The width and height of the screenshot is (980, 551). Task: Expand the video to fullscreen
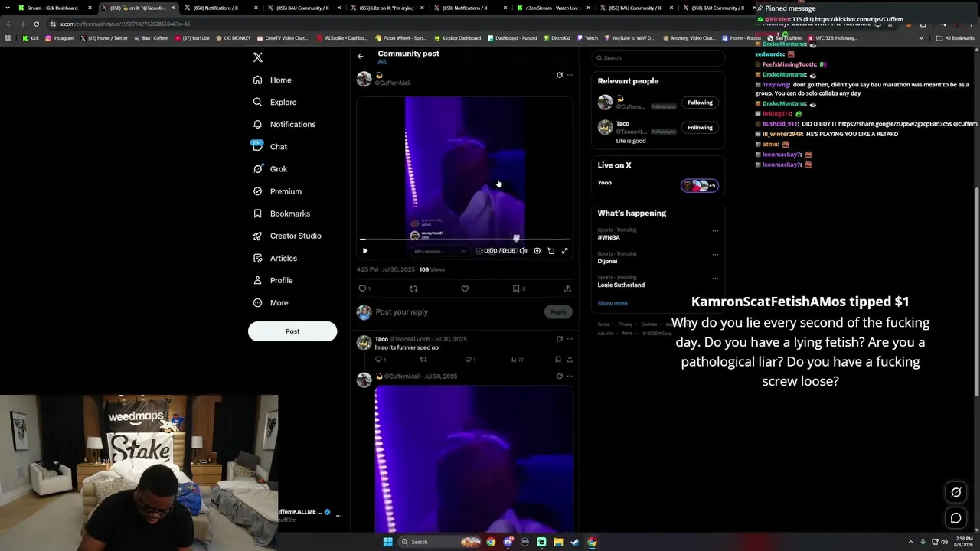(565, 251)
